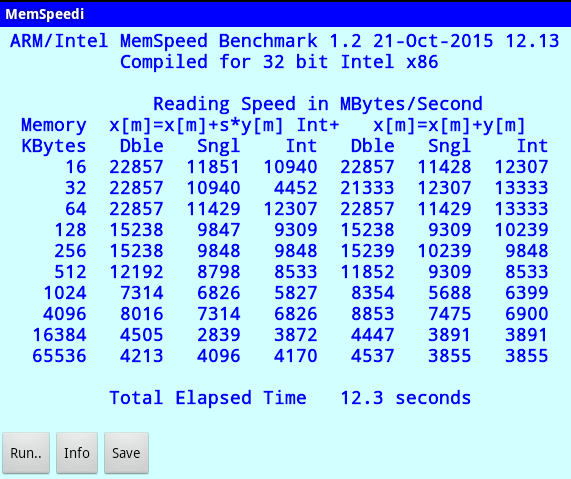Click value 7475 in the 4096 KBytes row
Screen dimensions: 571x479
[x=450, y=314]
